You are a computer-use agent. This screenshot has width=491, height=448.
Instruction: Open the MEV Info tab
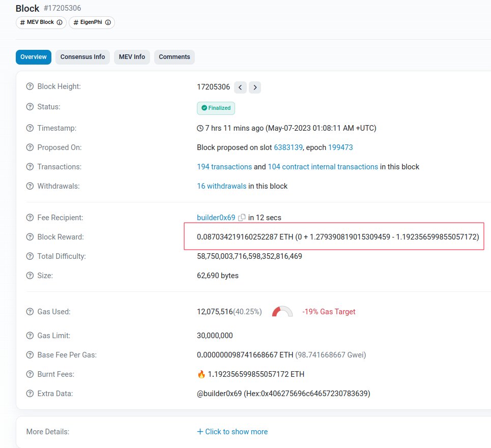point(132,57)
